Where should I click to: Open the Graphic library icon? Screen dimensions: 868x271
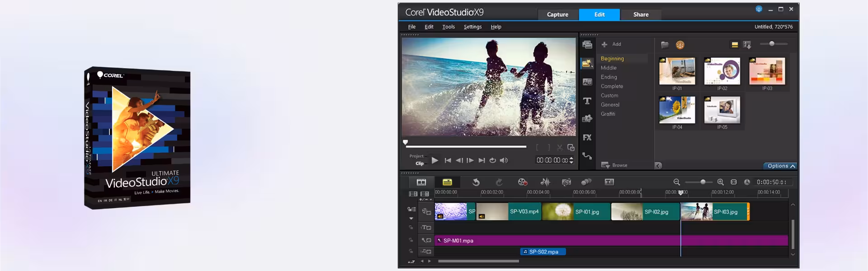point(587,119)
